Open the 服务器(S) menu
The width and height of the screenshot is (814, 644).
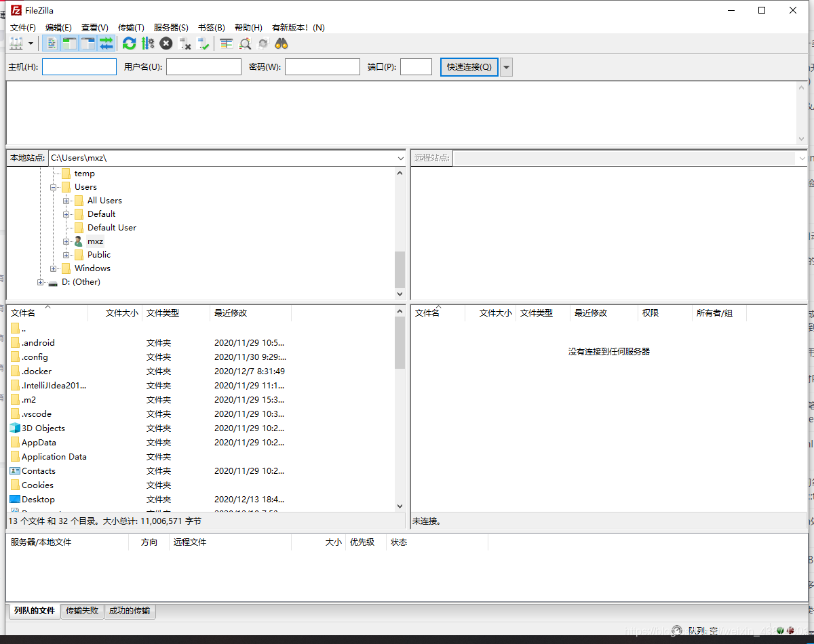171,28
